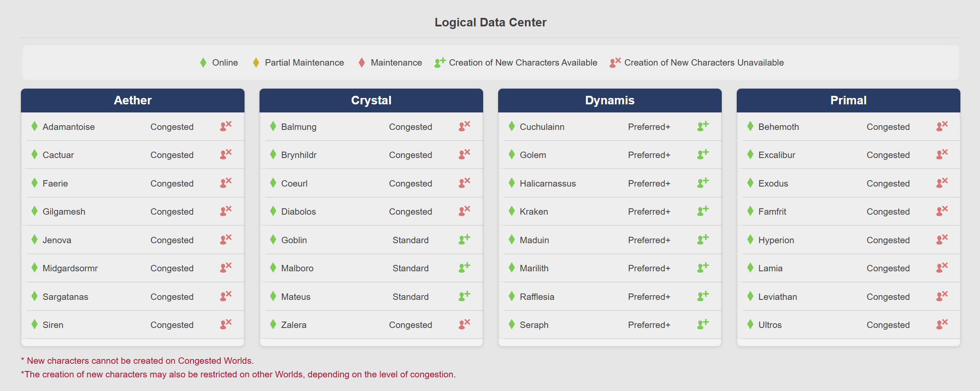Image resolution: width=980 pixels, height=391 pixels.
Task: Click the green diamond beside Jenova
Action: pos(35,239)
